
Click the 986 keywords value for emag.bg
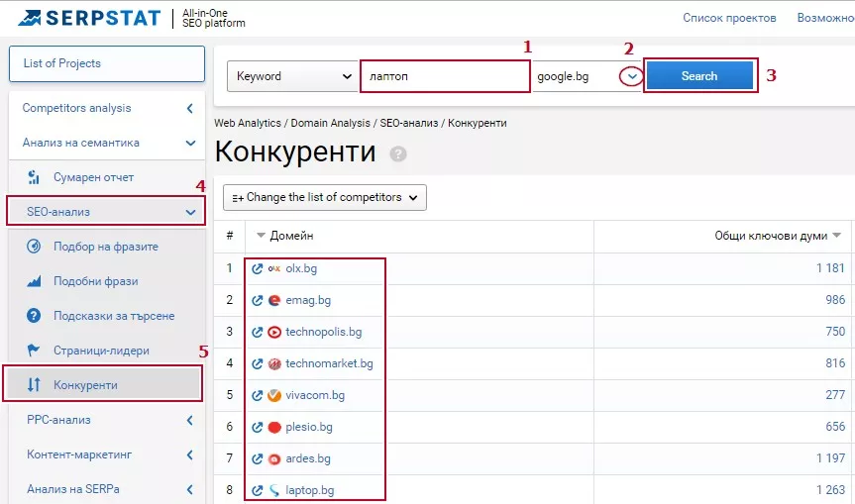(x=835, y=300)
